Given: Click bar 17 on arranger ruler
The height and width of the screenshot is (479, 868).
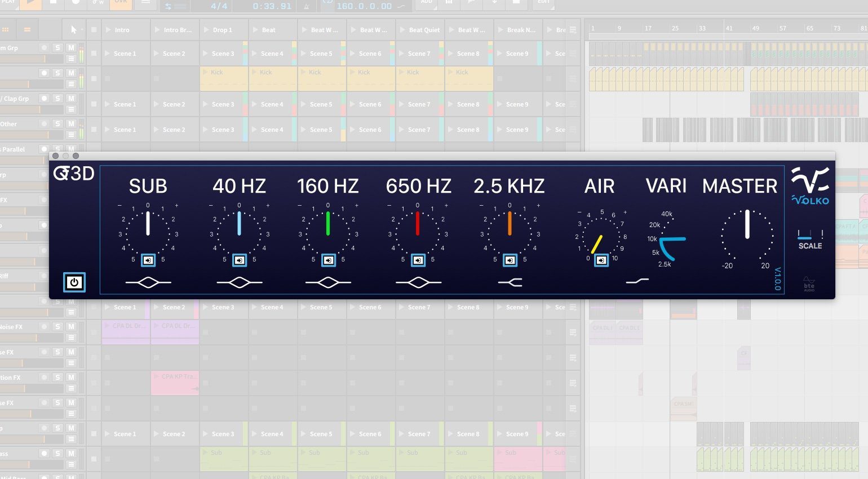Looking at the screenshot, I should pyautogui.click(x=648, y=28).
